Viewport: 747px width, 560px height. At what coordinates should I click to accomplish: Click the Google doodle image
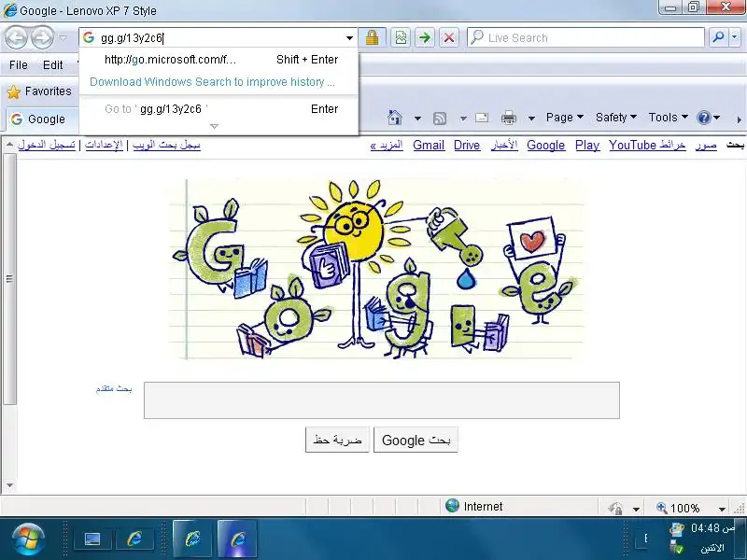(376, 269)
